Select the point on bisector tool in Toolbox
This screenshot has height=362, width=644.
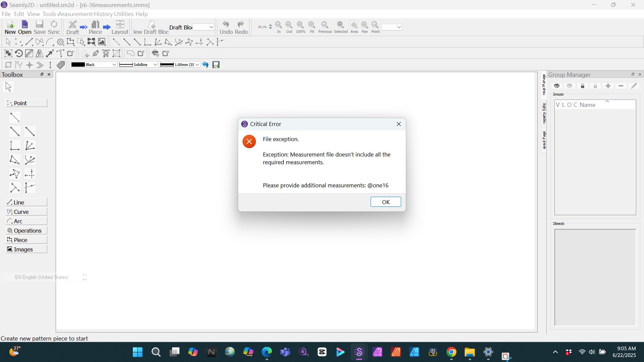click(x=30, y=145)
